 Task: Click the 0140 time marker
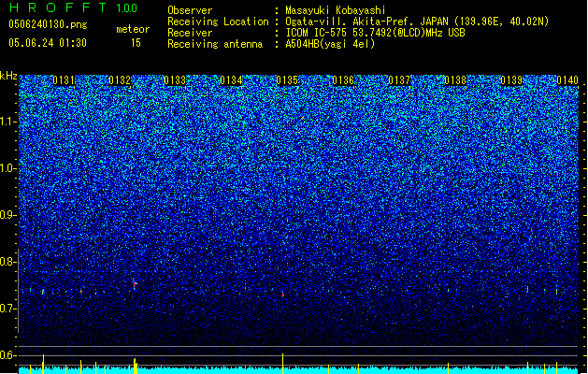[x=567, y=80]
